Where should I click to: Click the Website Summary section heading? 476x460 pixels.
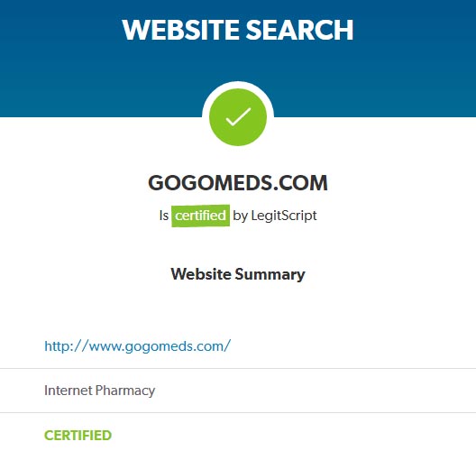pyautogui.click(x=238, y=274)
